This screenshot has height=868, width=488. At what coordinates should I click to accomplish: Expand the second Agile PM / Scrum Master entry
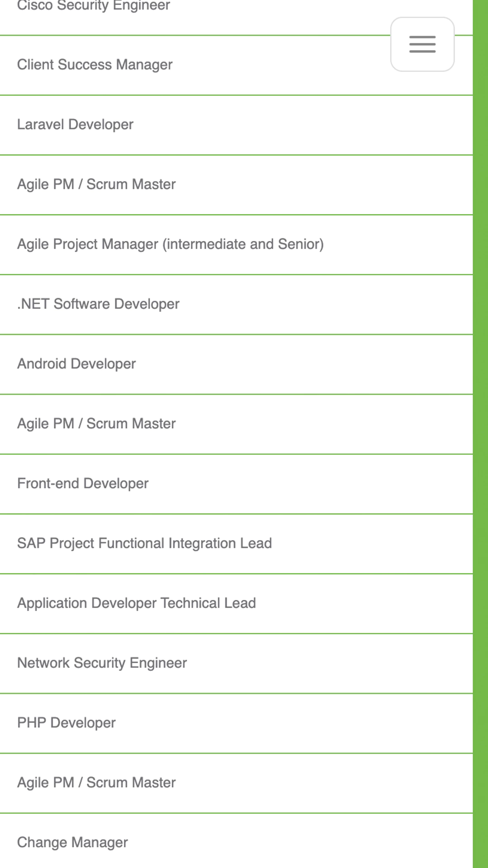click(96, 423)
